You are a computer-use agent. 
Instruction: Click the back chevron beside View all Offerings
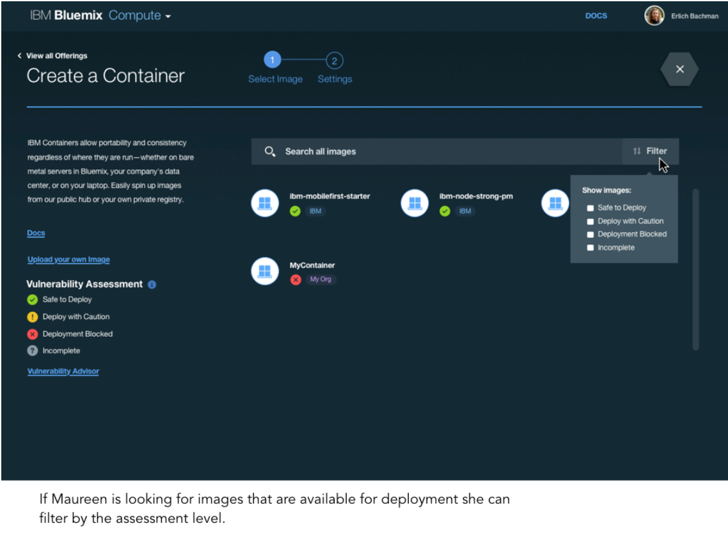click(x=19, y=56)
